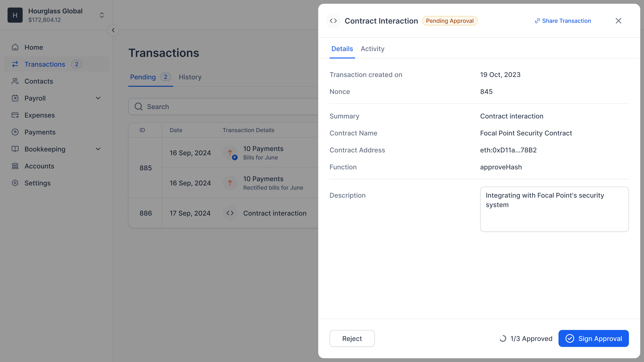Click the Reject button
Viewport: 644px width, 362px height.
(352, 338)
